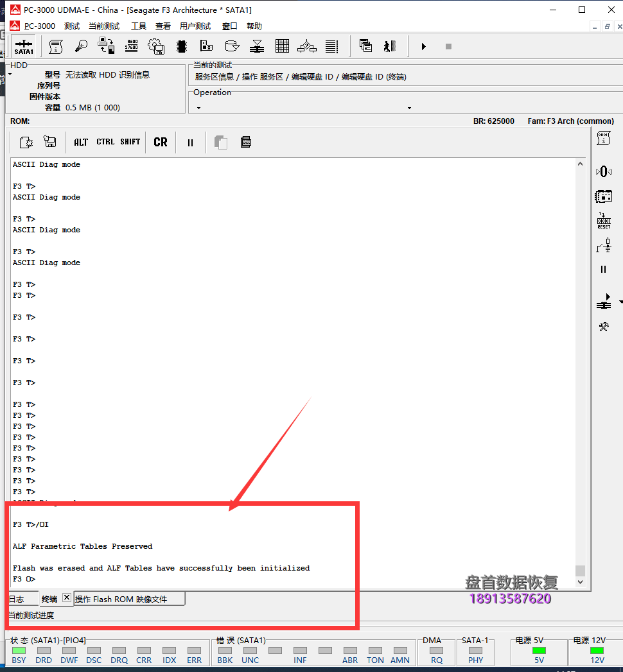Viewport: 623px width, 672px height.
Task: Open the 窗口 menu
Action: [x=230, y=26]
